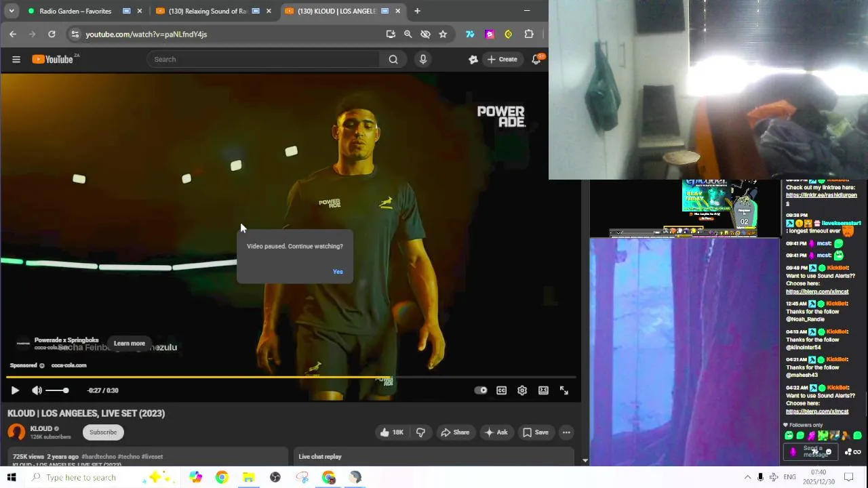Open the KLOUD channel avatar
This screenshot has width=868, height=488.
16,432
